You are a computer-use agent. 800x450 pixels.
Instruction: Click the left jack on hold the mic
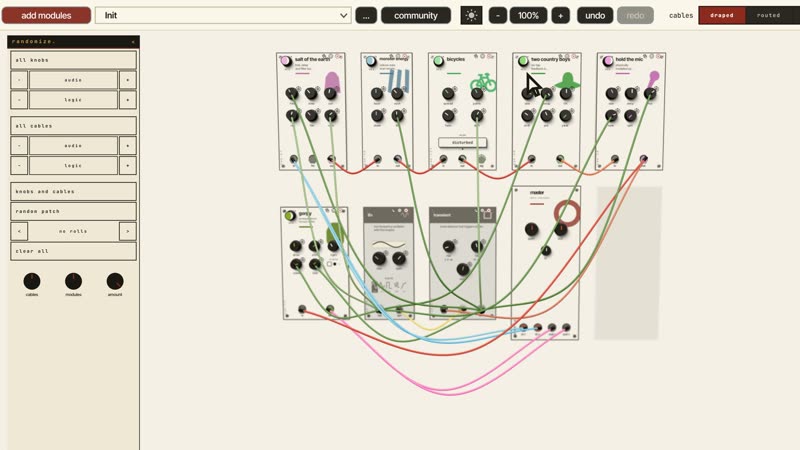[615, 159]
